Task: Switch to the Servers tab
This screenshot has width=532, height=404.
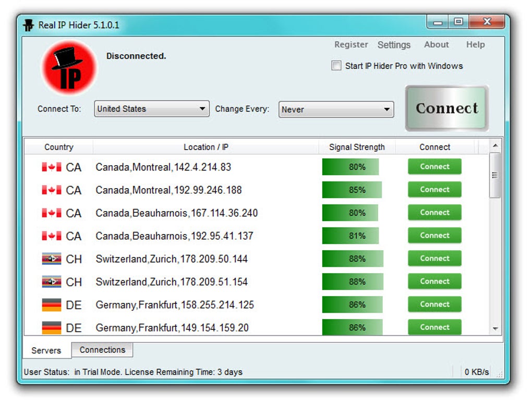Action: 46,350
